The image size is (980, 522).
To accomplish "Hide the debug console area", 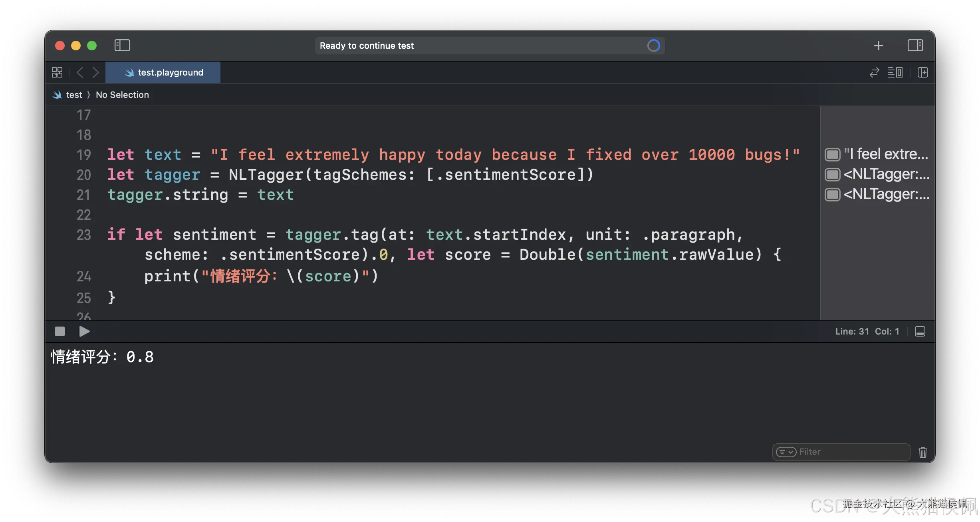I will pyautogui.click(x=920, y=331).
